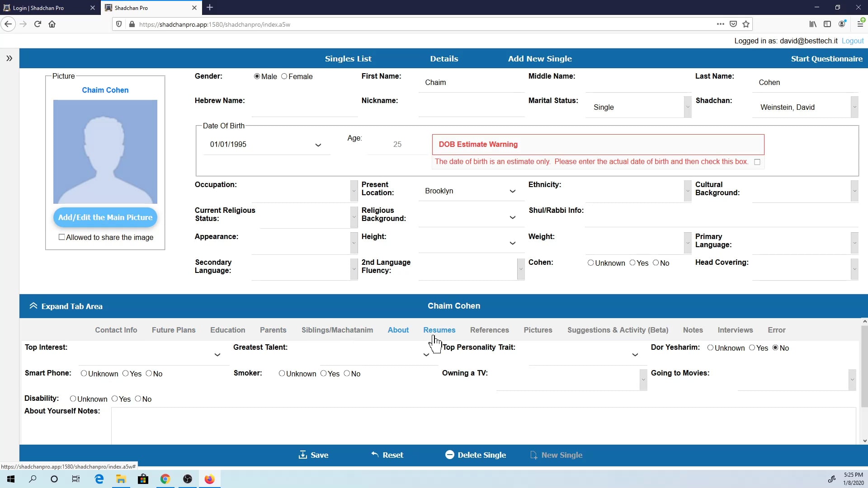Switch to the Resumes tab

coord(439,330)
